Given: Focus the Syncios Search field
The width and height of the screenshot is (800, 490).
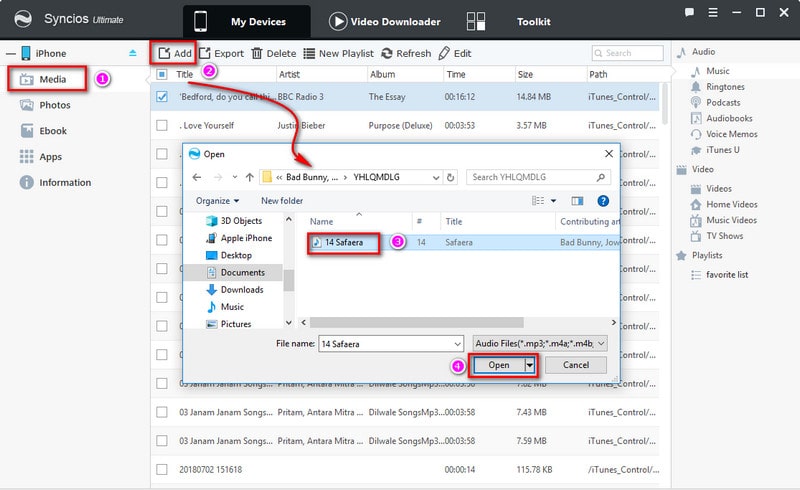Looking at the screenshot, I should (x=628, y=53).
